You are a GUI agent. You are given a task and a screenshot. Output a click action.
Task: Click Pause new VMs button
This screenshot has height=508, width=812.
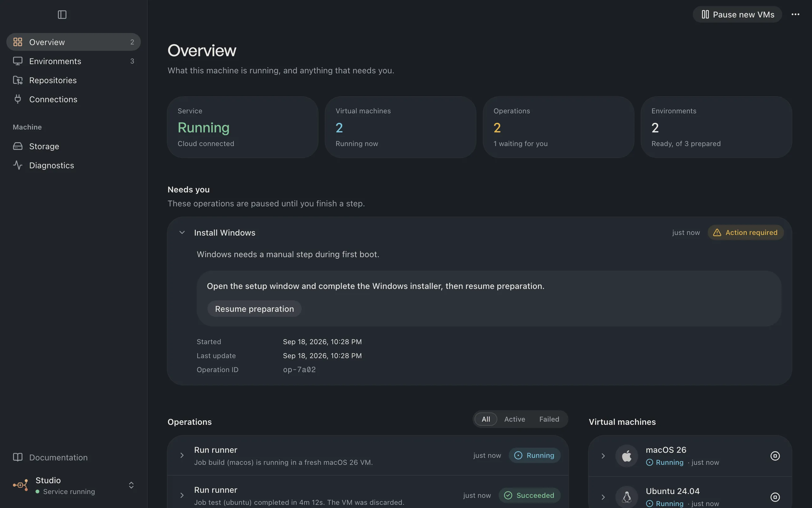[x=737, y=15]
